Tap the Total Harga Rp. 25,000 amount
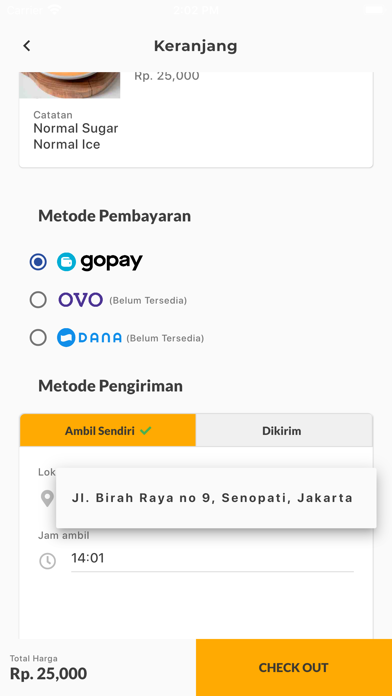Screen dimensions: 392x696 click(48, 674)
